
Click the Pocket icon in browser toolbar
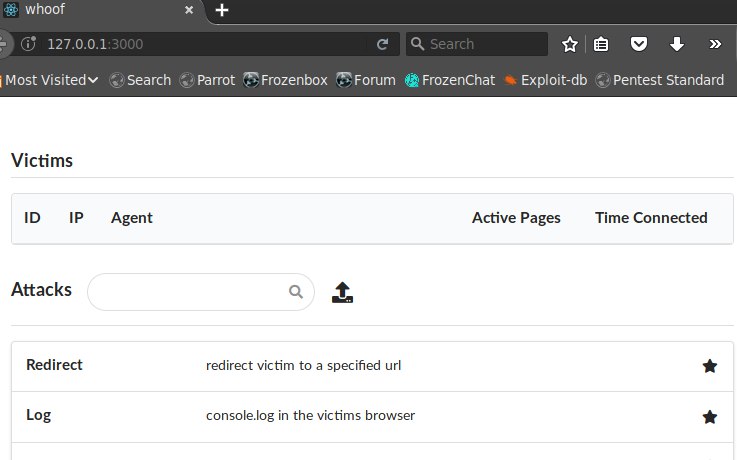[x=638, y=44]
